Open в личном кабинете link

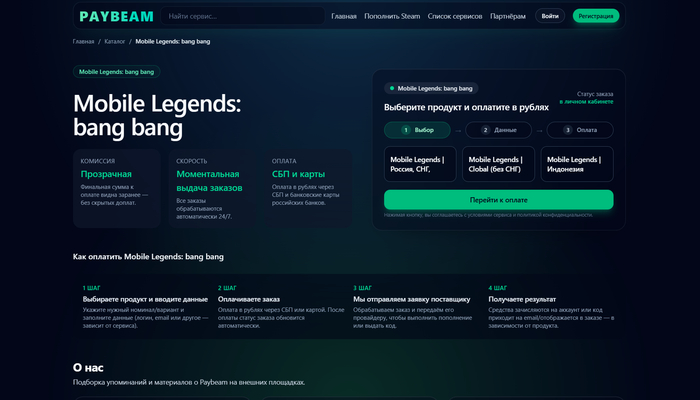click(586, 101)
